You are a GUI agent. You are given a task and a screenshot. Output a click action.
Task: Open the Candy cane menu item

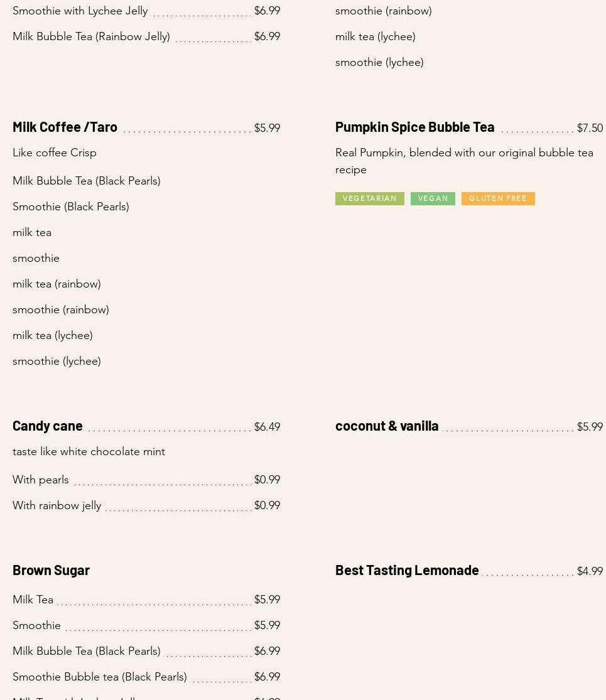point(48,426)
